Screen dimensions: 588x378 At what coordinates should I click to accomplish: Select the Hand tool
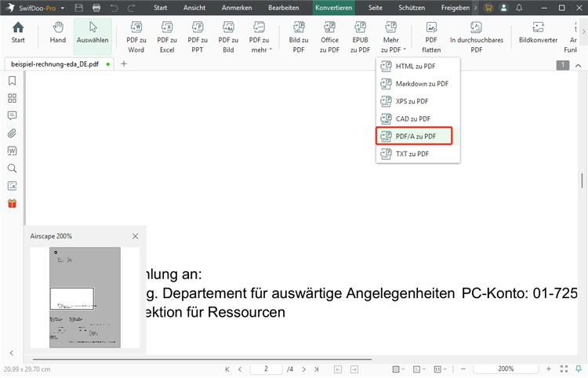tap(58, 33)
